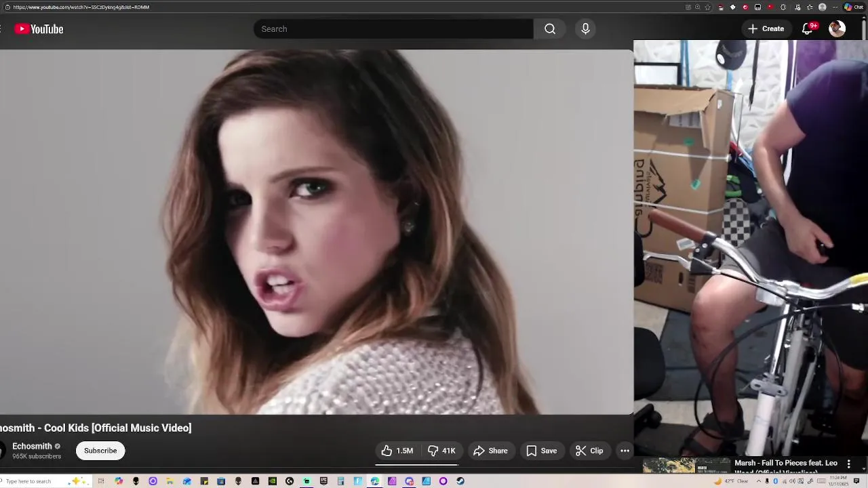The image size is (868, 488).
Task: Open the Echosmith channel name link
Action: [x=32, y=446]
